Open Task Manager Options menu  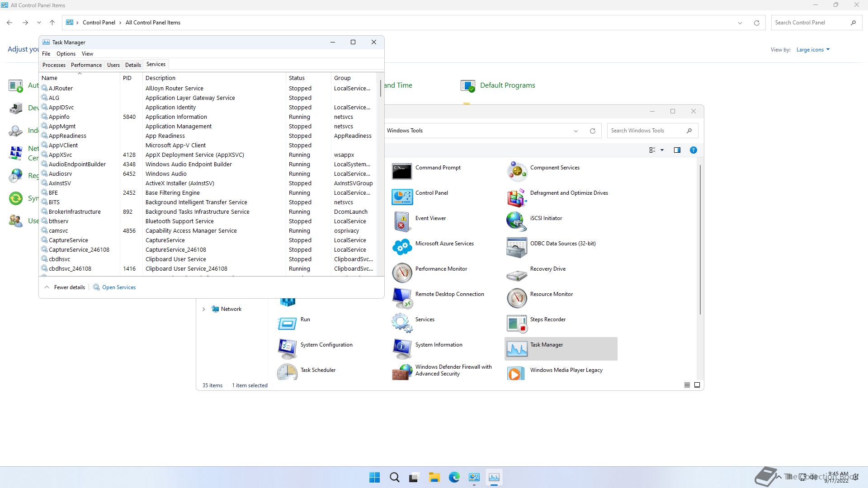click(66, 54)
